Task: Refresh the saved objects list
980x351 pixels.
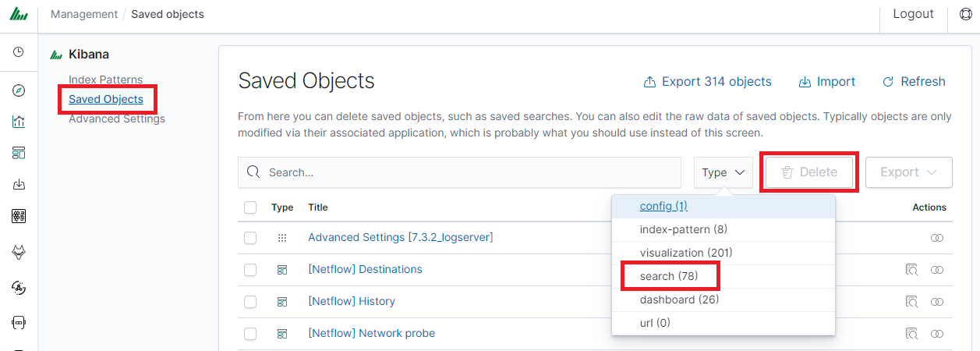Action: [914, 82]
